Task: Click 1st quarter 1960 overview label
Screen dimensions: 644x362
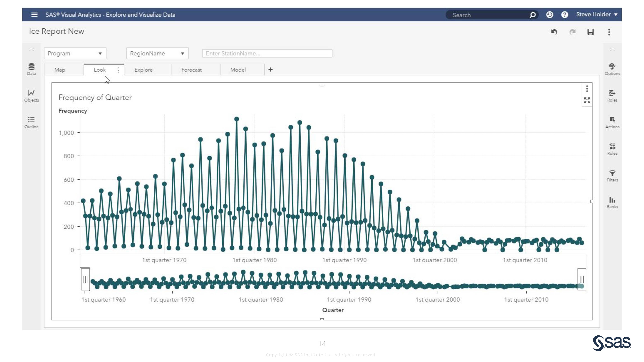Action: point(104,300)
